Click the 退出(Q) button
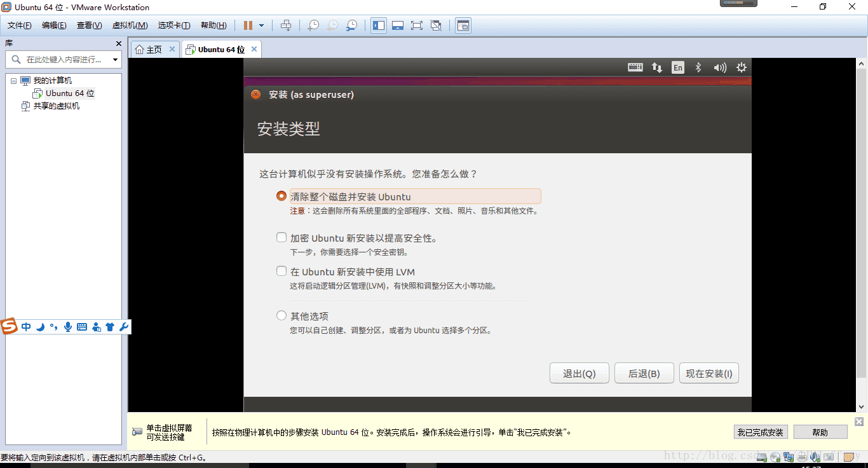The image size is (868, 468). pyautogui.click(x=580, y=373)
